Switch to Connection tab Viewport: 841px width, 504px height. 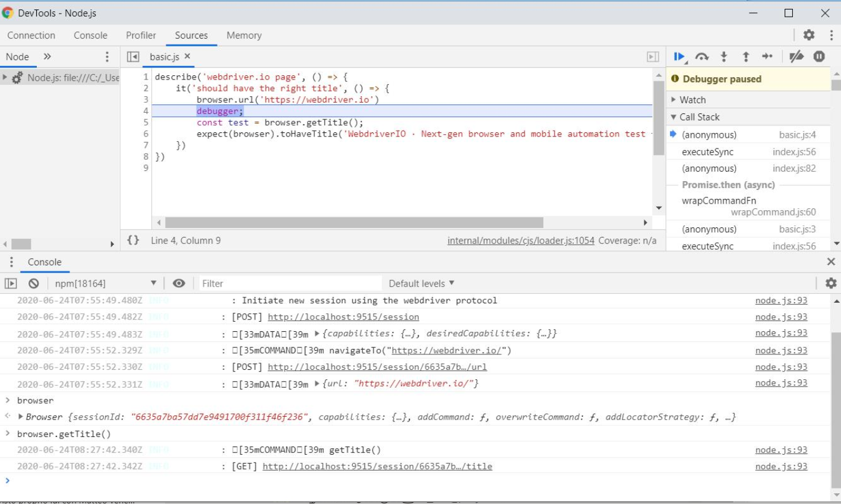coord(31,35)
